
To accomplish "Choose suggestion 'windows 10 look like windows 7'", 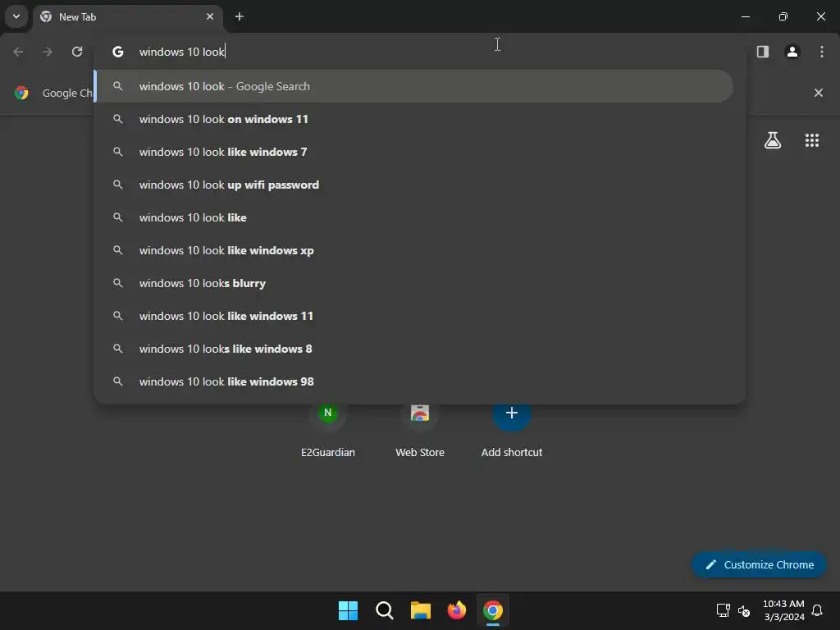I will [413, 152].
